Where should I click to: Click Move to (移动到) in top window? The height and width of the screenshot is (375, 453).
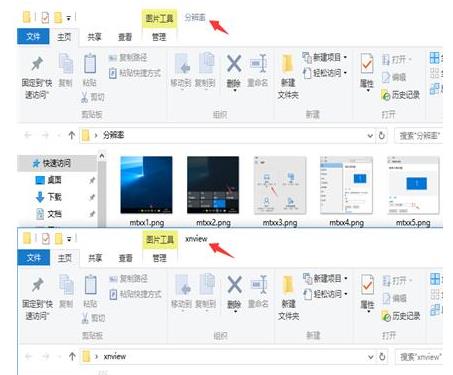coord(181,71)
